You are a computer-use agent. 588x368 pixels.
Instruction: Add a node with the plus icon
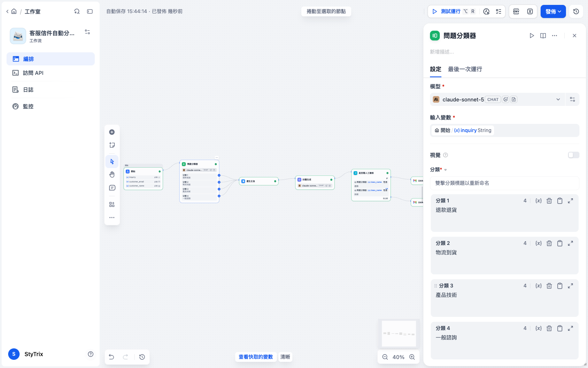112,132
